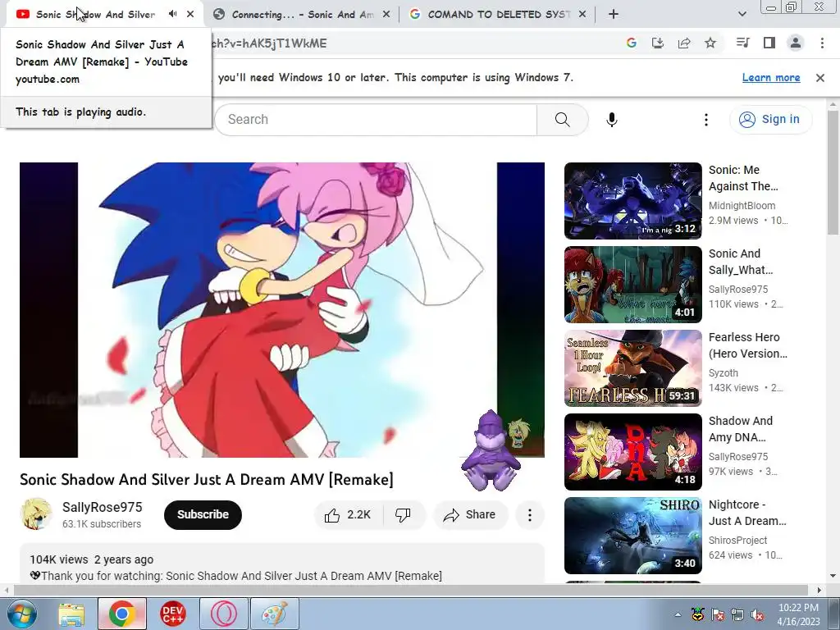Open the media control icon in toolbar

(x=742, y=43)
